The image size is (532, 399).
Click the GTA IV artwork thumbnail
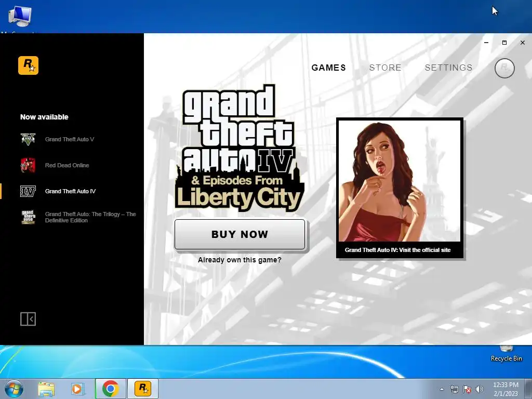400,181
